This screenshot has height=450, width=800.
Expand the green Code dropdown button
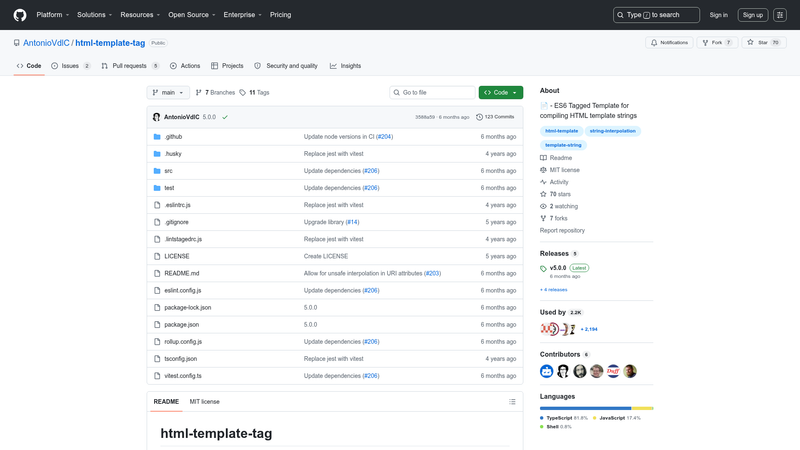click(x=501, y=92)
